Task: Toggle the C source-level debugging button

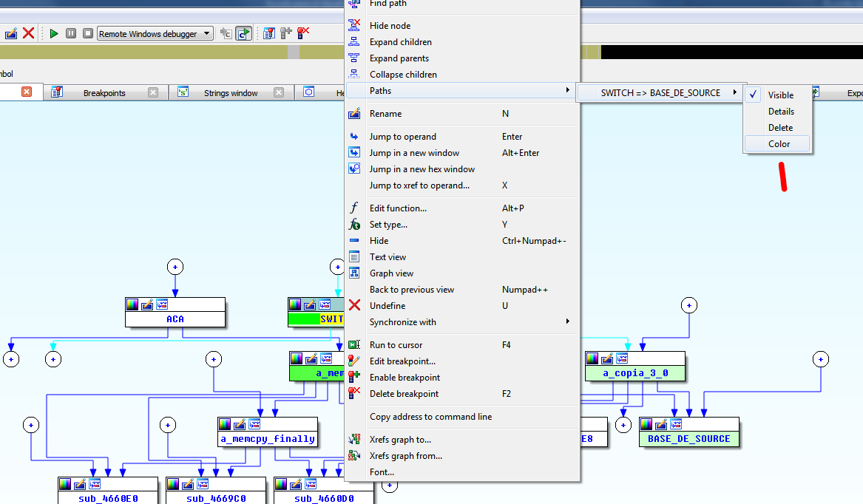Action: tap(243, 33)
